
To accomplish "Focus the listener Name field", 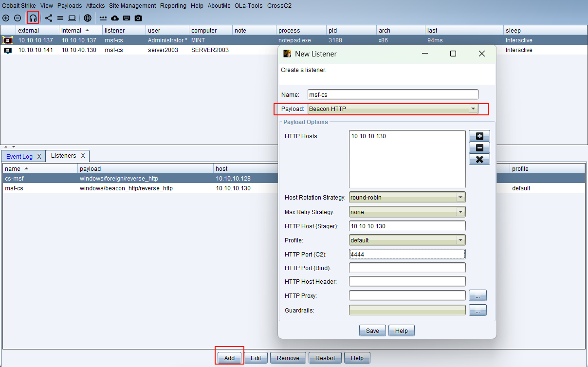I will [393, 94].
